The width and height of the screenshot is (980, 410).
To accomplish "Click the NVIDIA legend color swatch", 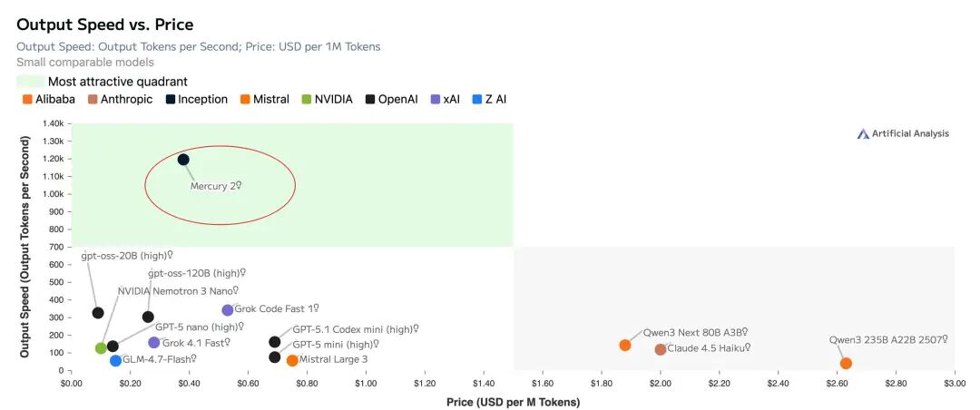I will tap(306, 99).
